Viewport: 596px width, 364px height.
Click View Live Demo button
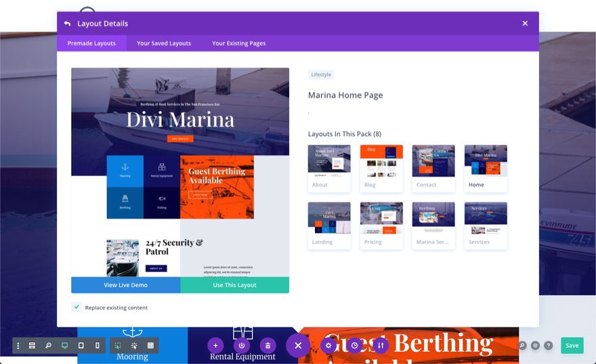coord(126,285)
